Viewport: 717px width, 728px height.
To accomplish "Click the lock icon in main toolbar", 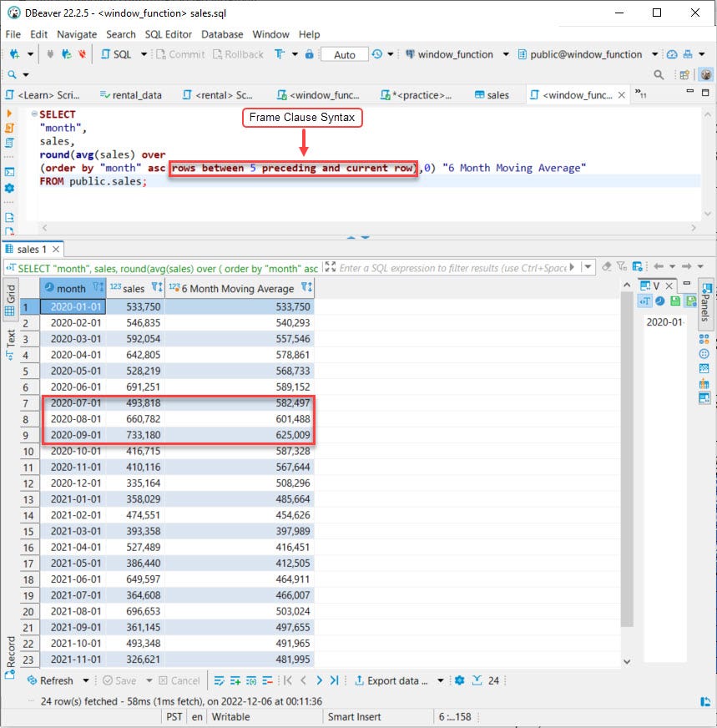I will click(309, 54).
